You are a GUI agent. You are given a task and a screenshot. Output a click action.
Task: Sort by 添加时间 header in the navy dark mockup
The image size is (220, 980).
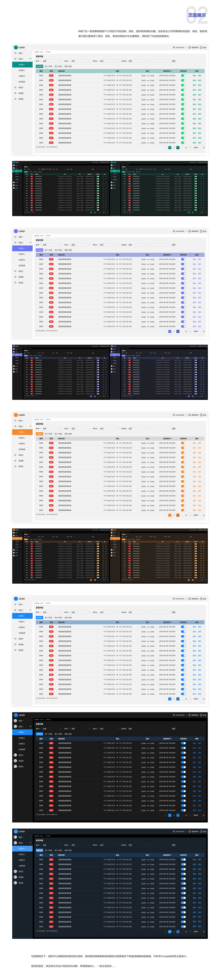click(167, 855)
